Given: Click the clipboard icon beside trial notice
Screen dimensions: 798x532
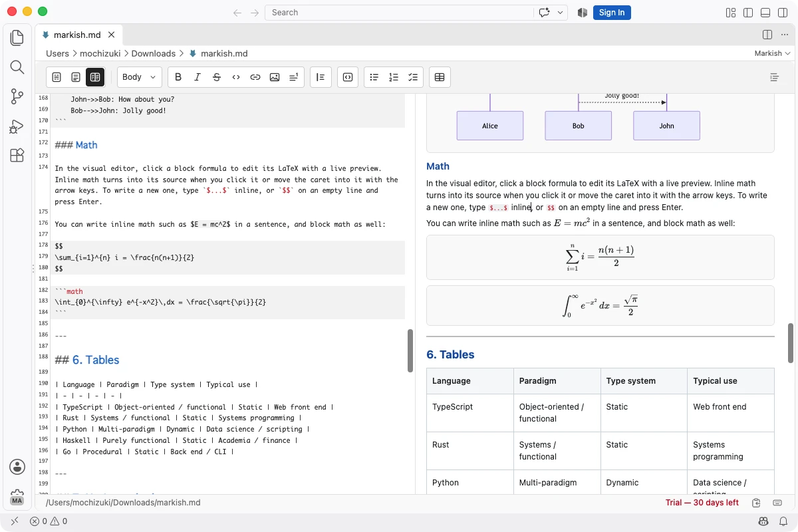Looking at the screenshot, I should [756, 503].
